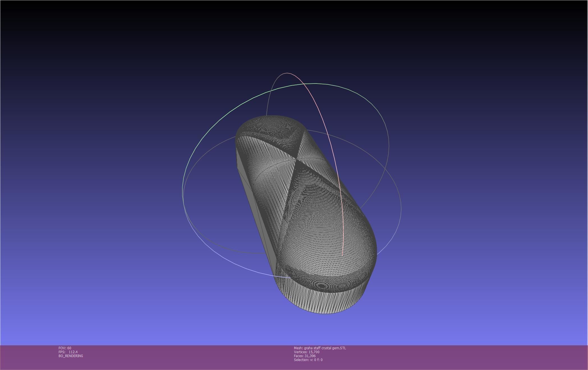Click the Vertices: 15,700 label
588x370 pixels.
click(307, 352)
